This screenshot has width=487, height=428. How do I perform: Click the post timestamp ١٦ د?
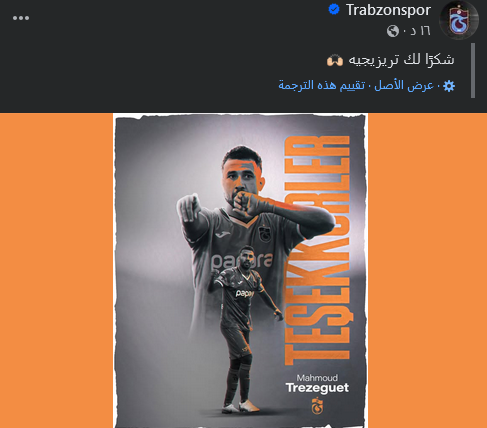pyautogui.click(x=416, y=31)
